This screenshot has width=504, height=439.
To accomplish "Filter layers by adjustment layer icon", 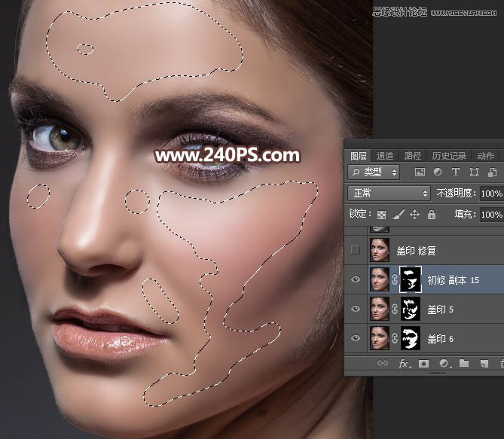I will 438,172.
